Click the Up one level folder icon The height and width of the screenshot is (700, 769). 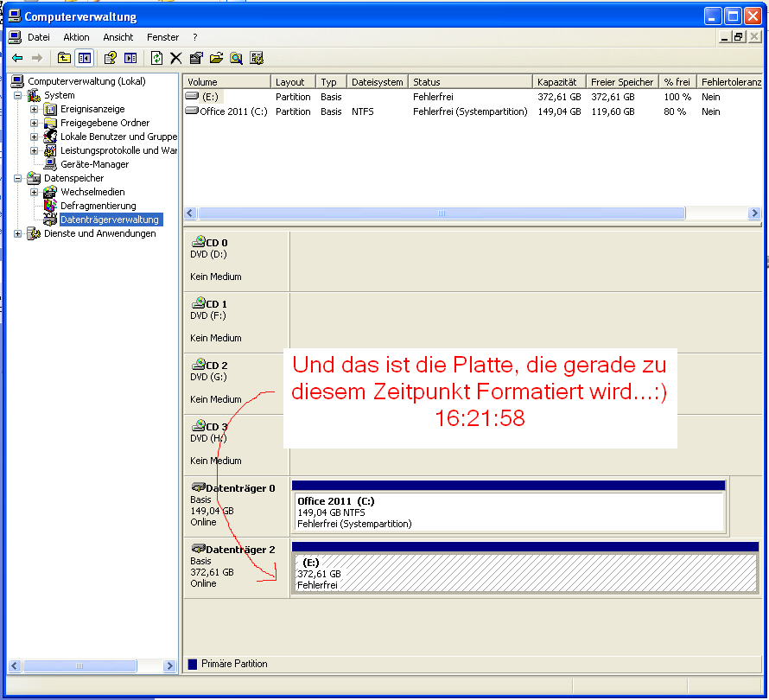coord(64,59)
